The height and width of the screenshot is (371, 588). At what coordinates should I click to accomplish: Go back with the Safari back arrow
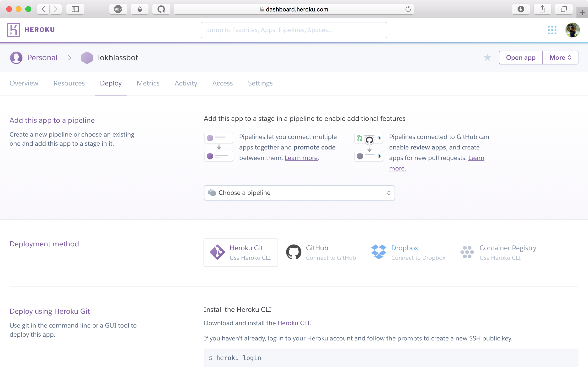click(x=43, y=9)
